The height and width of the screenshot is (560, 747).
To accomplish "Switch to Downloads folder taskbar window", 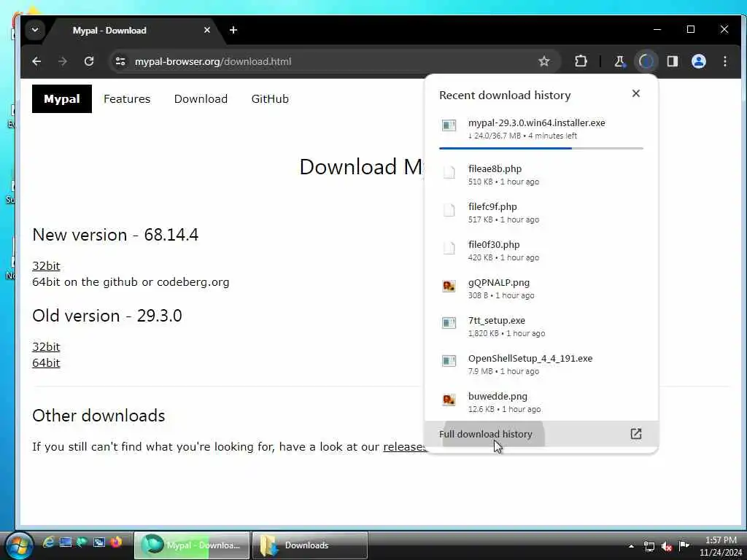I will coord(309,545).
